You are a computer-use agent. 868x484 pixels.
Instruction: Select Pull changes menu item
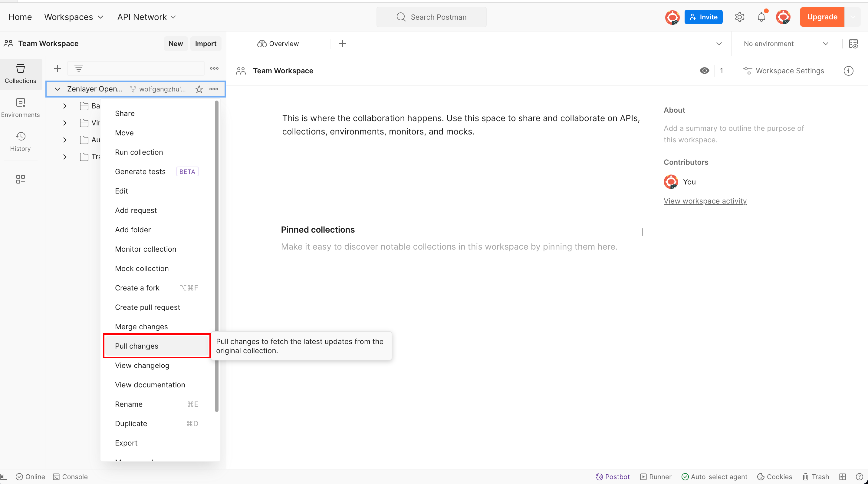pos(136,346)
